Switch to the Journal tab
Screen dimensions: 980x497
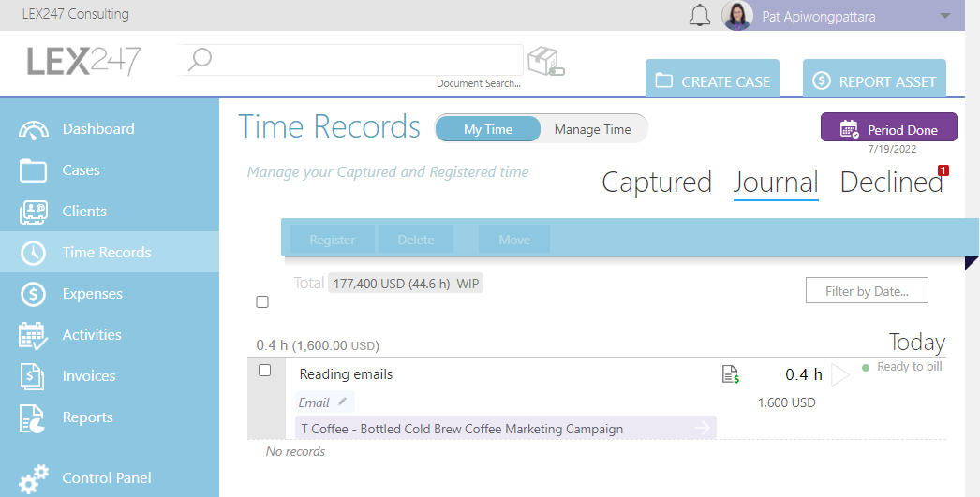(x=776, y=183)
